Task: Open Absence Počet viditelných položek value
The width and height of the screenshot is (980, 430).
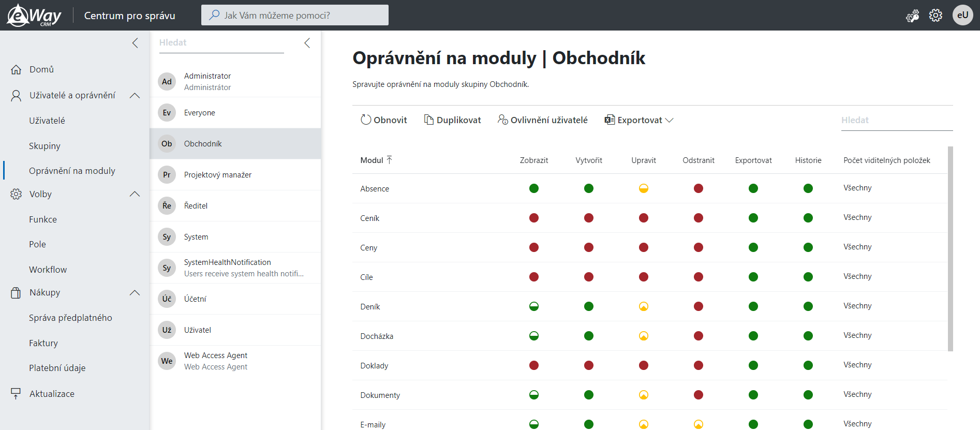Action: pos(857,188)
